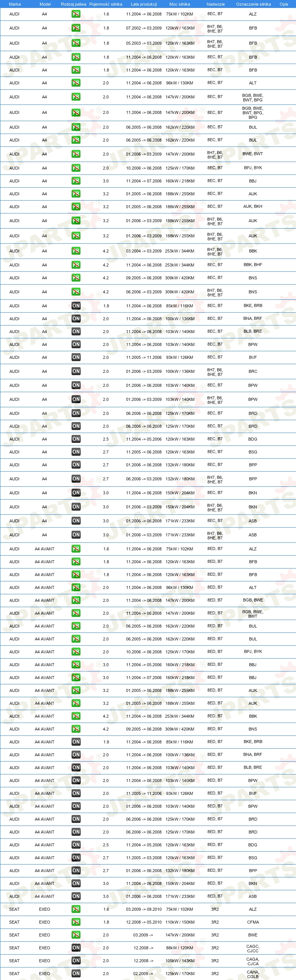Click the ON icon in the A4 Avant BKE, BRB row
Viewport: 296px width, 980px height.
coord(76,742)
